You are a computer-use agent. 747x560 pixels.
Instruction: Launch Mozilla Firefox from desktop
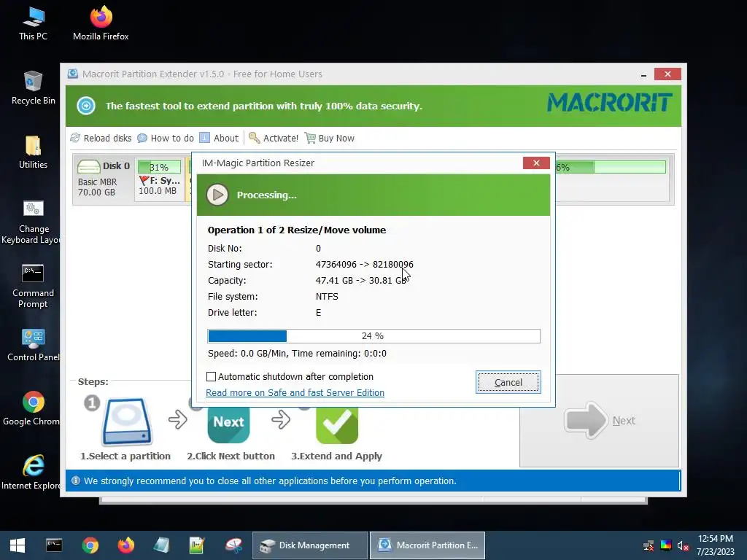point(101,23)
